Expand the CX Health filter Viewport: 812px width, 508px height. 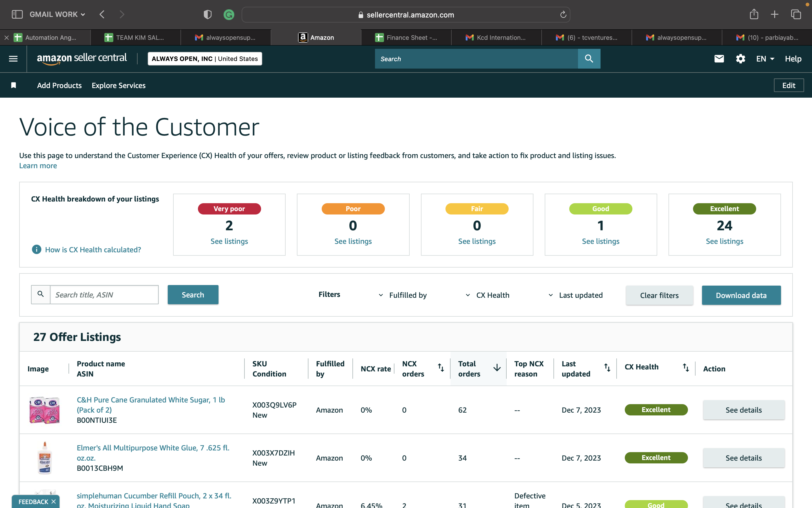[487, 295]
